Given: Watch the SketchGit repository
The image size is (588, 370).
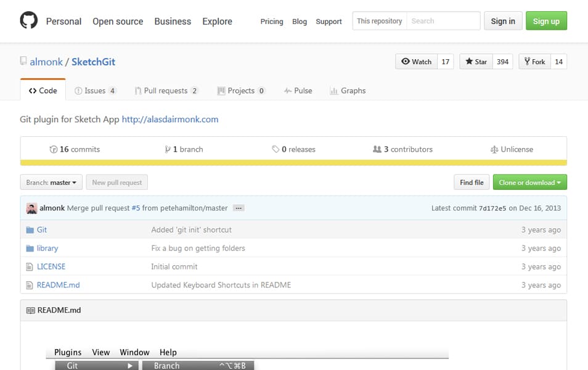Looking at the screenshot, I should click(416, 62).
